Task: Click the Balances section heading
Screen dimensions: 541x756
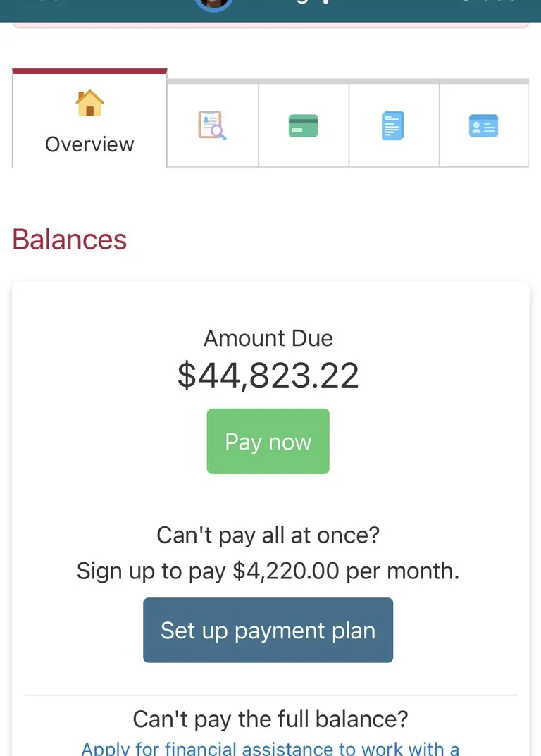Action: (x=70, y=240)
